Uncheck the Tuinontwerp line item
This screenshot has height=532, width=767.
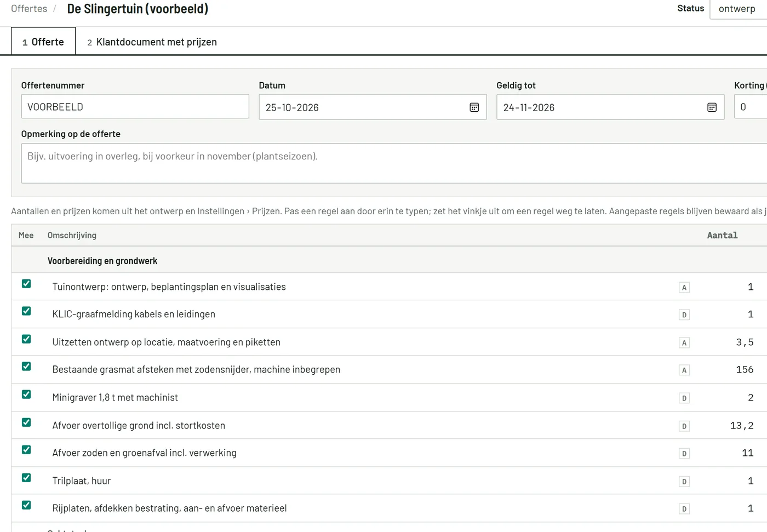[26, 284]
